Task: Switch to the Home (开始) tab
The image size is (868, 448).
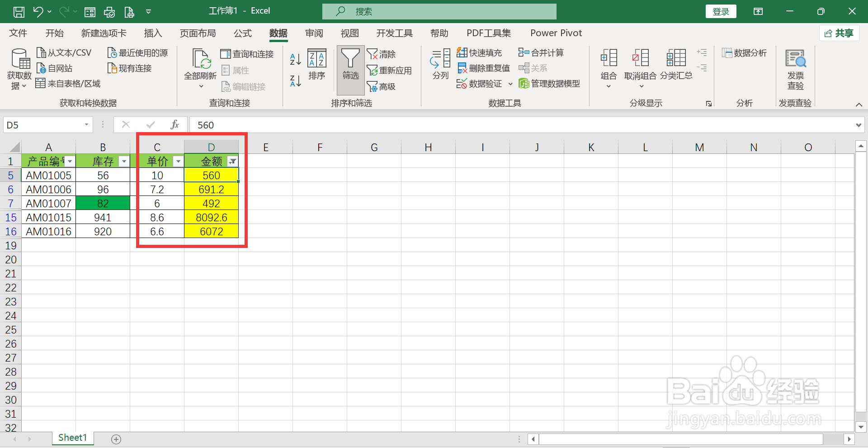Action: pyautogui.click(x=55, y=33)
